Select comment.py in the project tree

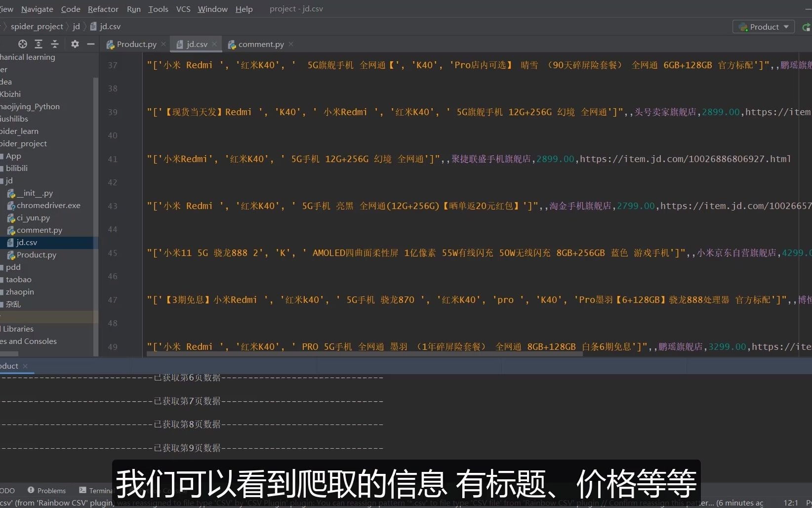(x=40, y=230)
